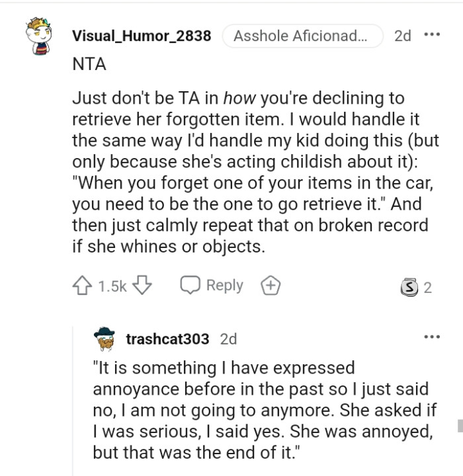Screen dimensions: 463x476
Task: Open the Visual_Humor_2838 username profile
Action: coord(142,36)
